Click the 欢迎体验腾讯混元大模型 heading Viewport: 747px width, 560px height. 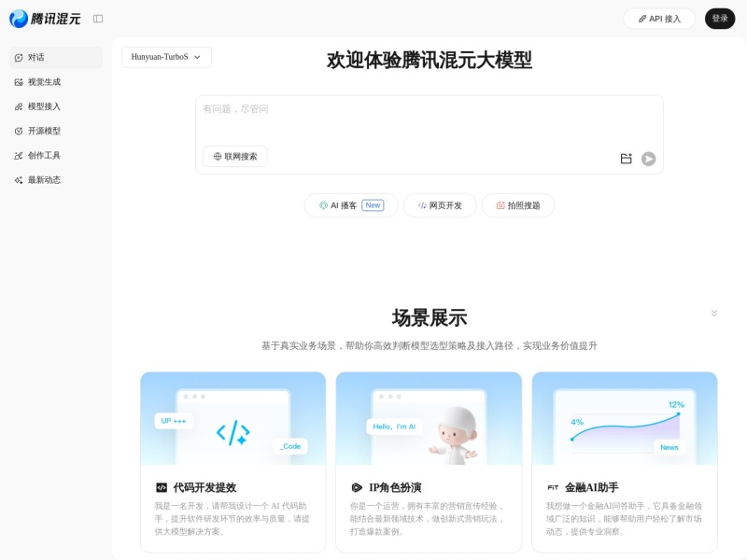pyautogui.click(x=430, y=60)
